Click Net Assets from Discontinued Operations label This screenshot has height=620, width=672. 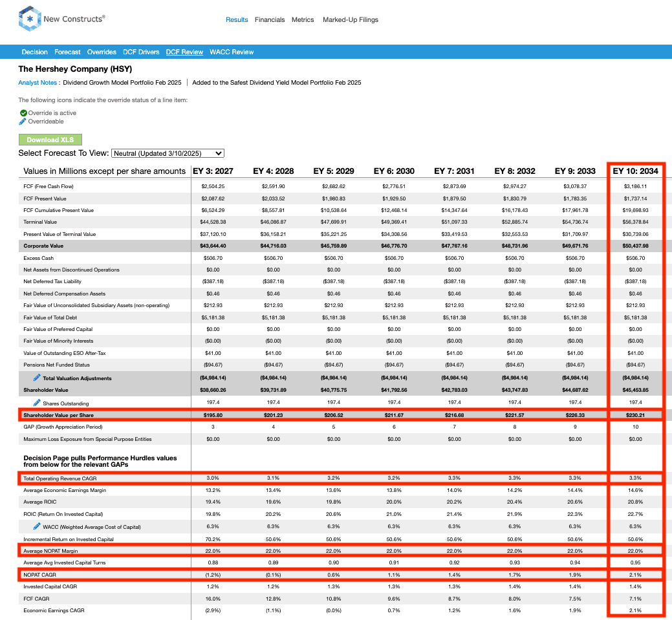click(x=72, y=270)
